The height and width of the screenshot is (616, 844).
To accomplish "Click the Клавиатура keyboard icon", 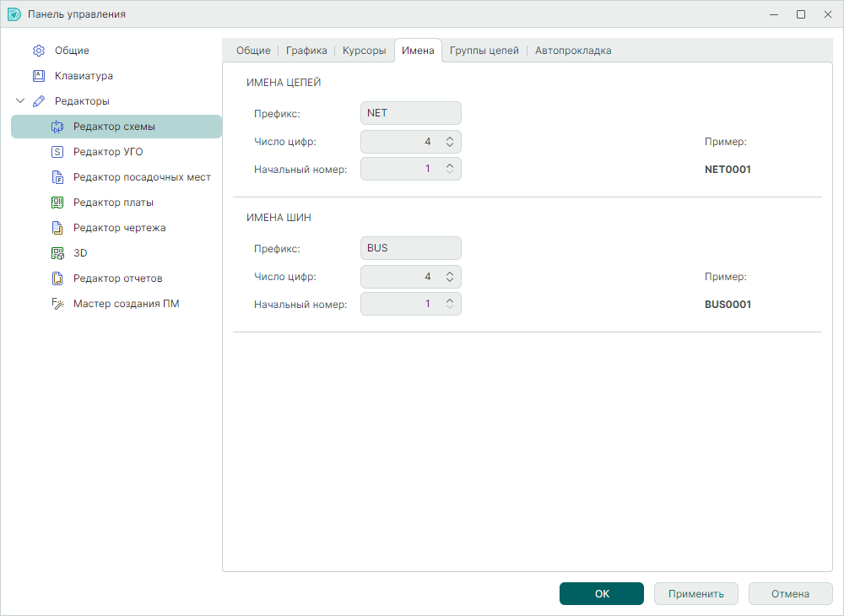I will tap(38, 76).
